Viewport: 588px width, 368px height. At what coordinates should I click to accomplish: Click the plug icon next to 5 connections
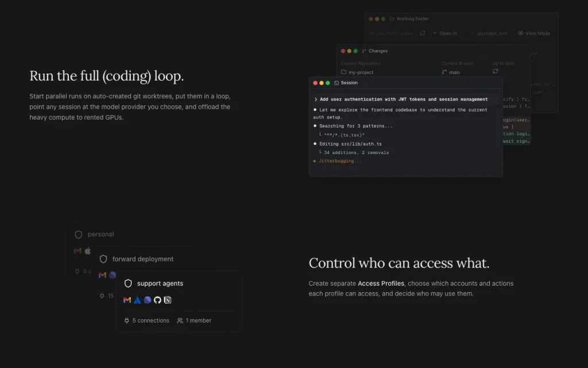pos(127,320)
